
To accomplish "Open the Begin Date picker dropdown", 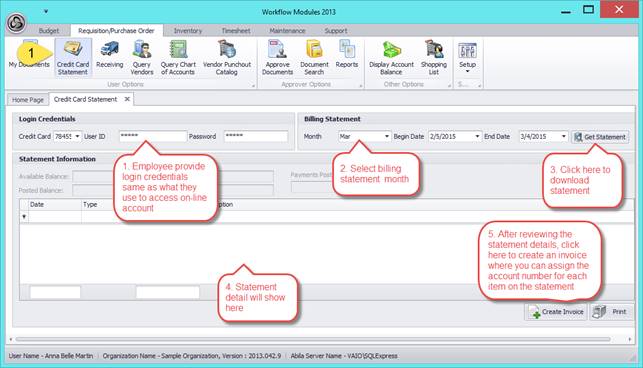I will click(477, 136).
